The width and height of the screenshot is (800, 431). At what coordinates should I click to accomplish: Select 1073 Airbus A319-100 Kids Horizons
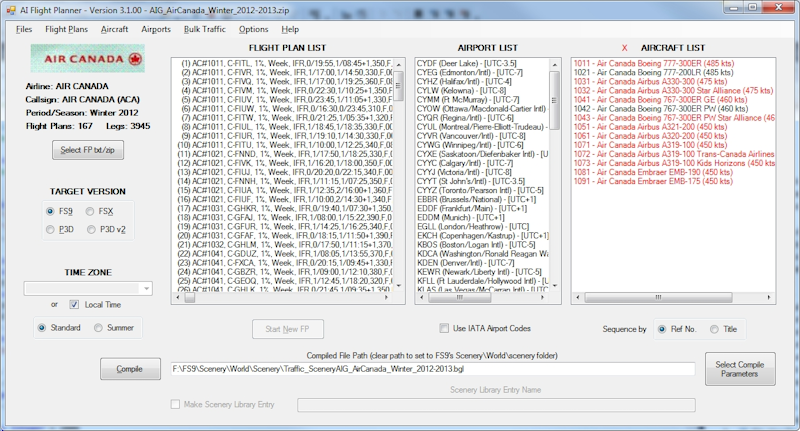coord(674,163)
